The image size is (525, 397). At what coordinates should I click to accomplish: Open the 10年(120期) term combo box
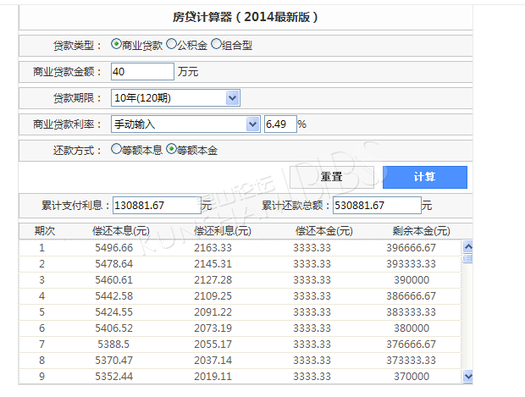point(176,98)
